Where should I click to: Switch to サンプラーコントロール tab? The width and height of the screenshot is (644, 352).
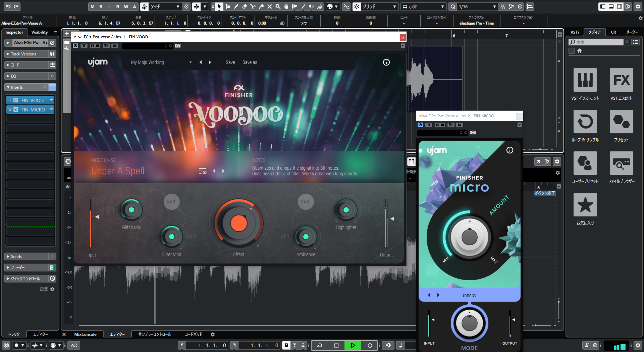pyautogui.click(x=155, y=334)
